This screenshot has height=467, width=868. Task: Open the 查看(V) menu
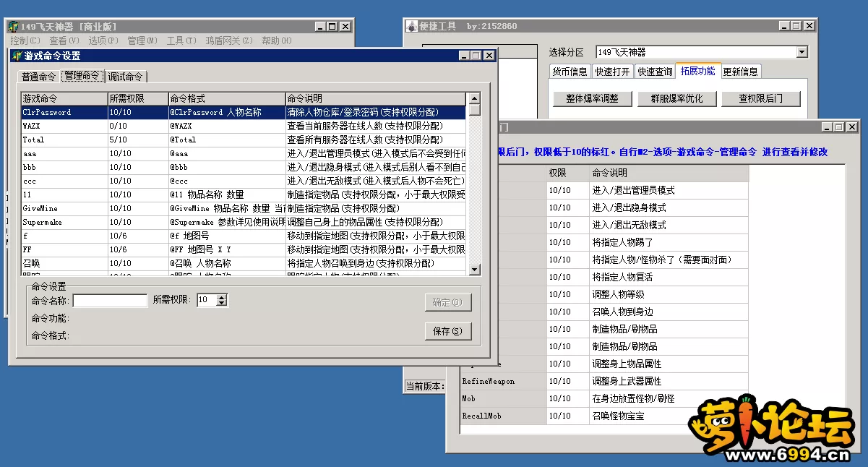pyautogui.click(x=64, y=40)
